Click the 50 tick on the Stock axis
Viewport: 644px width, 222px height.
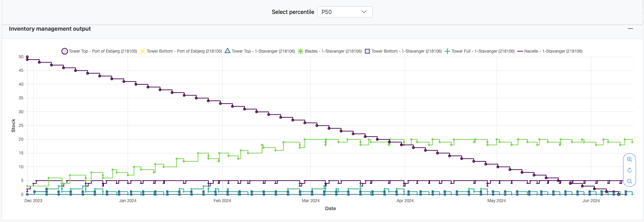coord(21,57)
